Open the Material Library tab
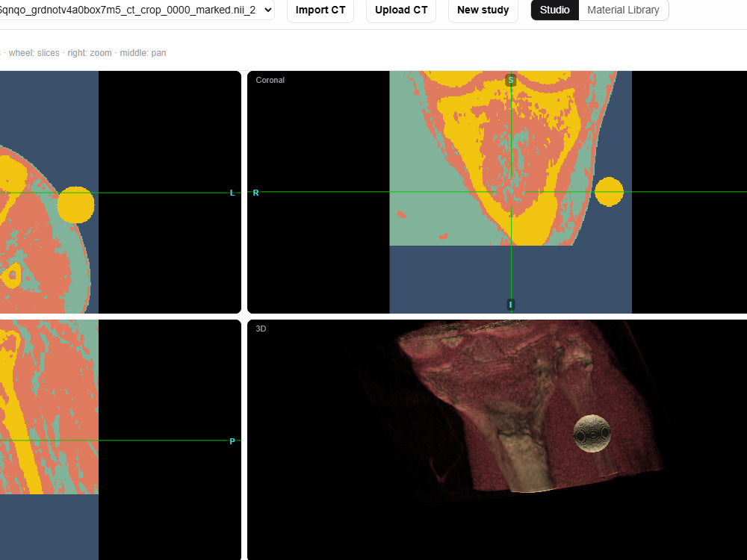This screenshot has height=560, width=747. tap(623, 10)
